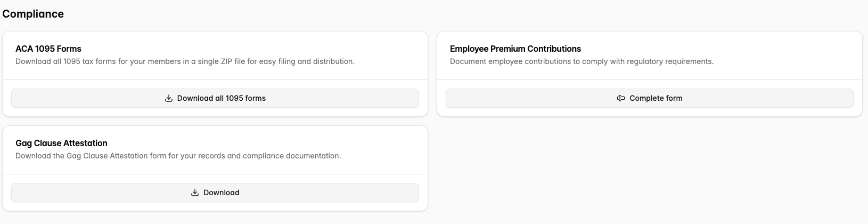Screen dimensions: 868x224
Task: Select the Gag Clause Attestation title
Action: (61, 143)
